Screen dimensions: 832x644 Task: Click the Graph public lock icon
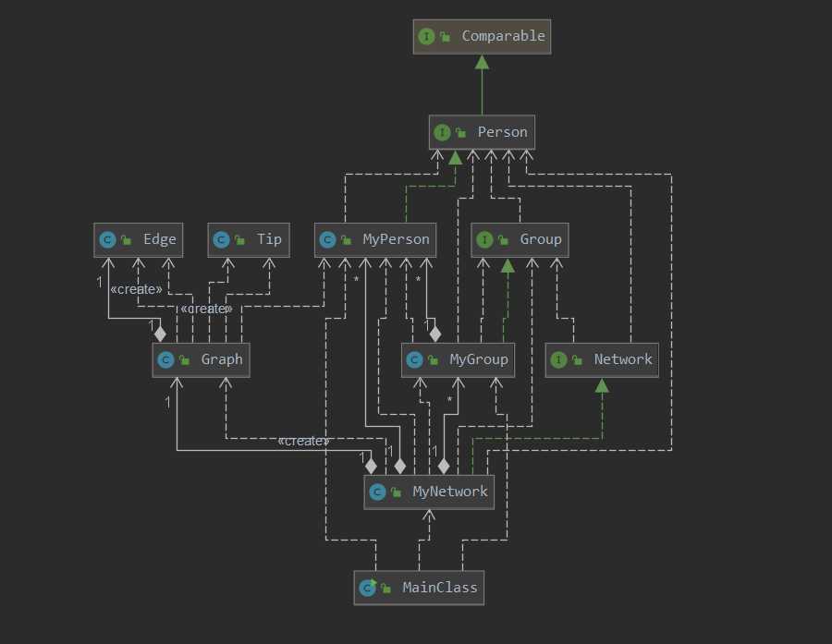click(184, 359)
